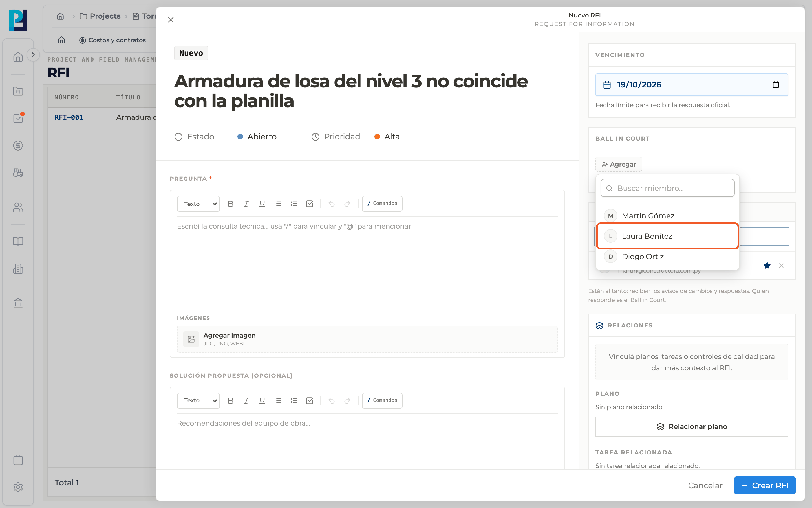Click Comandos button in Solución propuesta editor
Screen dimensions: 812x508
point(382,400)
